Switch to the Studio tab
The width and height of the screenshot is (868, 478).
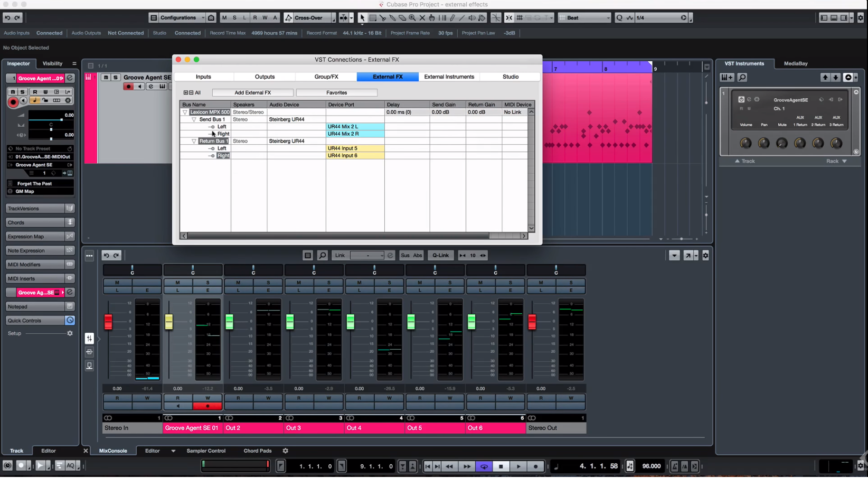511,77
